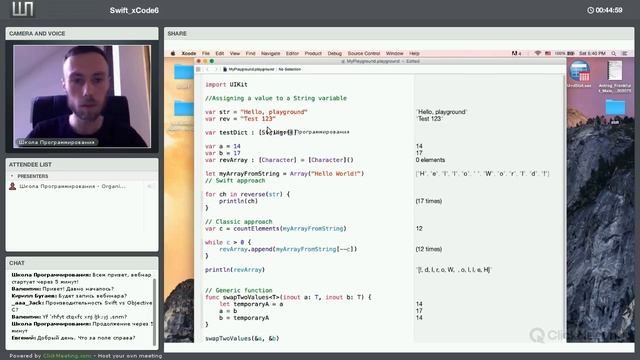Select the lower blue folder left of Xcode
This screenshot has height=360, width=640.
(183, 109)
